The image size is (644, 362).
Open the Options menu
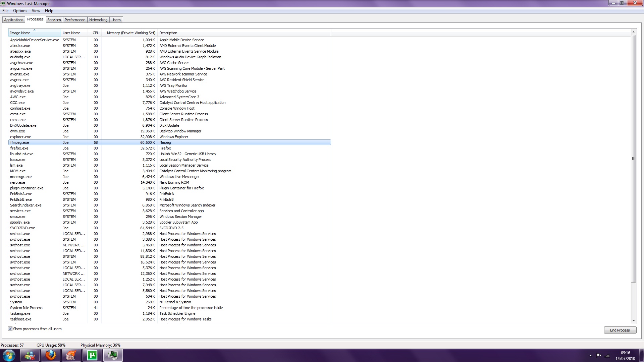coord(20,11)
